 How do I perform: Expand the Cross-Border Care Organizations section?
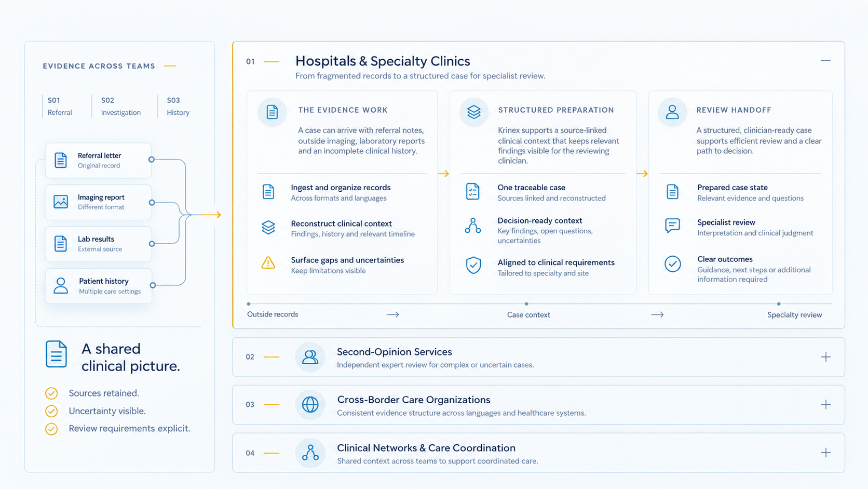coord(825,405)
